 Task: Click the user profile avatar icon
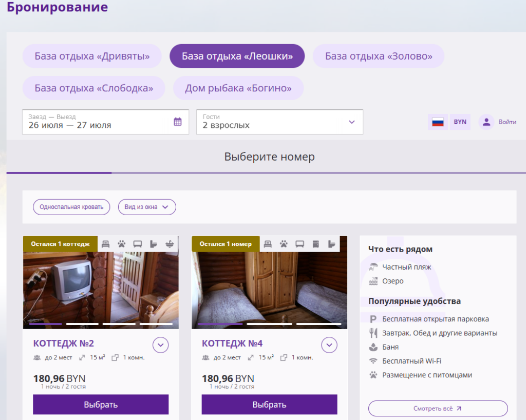point(486,122)
